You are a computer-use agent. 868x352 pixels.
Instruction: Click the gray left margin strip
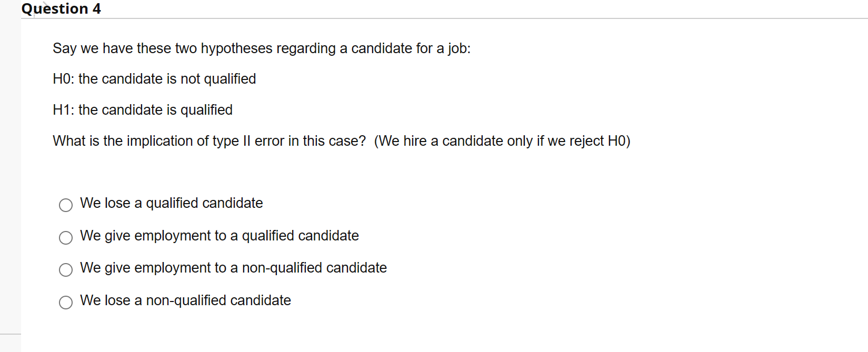pos(10,174)
